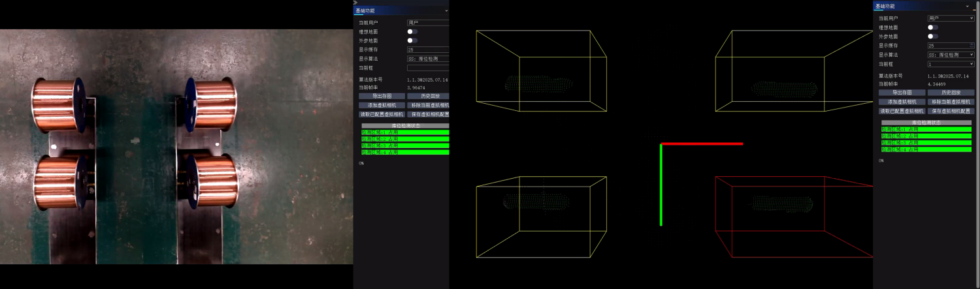980x289 pixels.
Task: Click the double-chevron icon above the left panel
Action: [355, 3]
